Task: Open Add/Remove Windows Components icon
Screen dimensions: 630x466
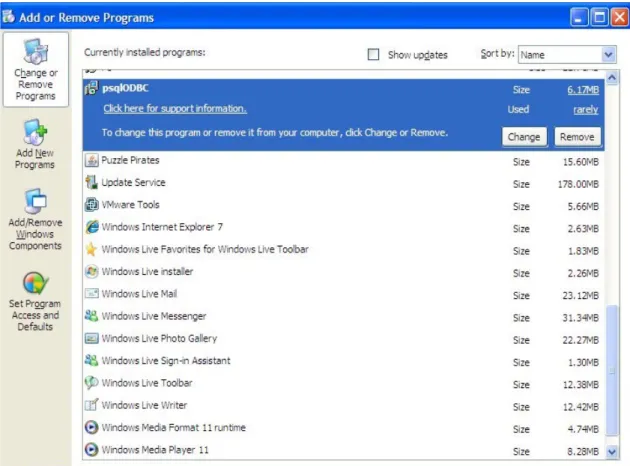Action: (x=35, y=201)
